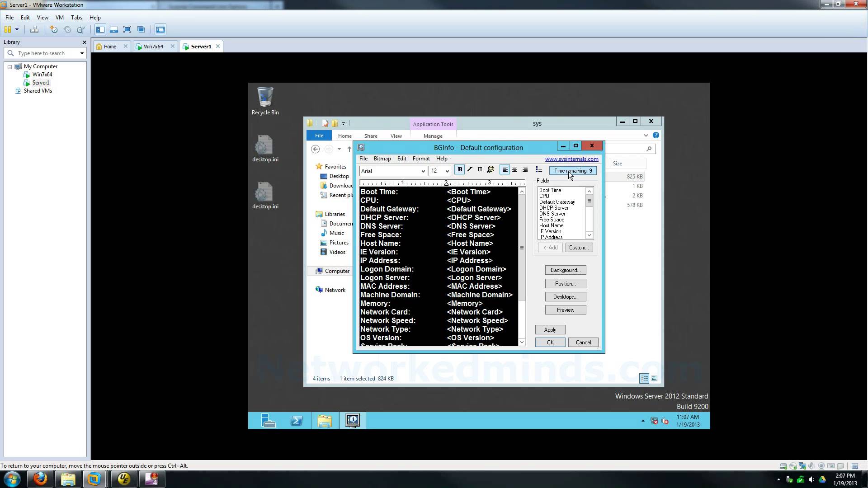Viewport: 868px width, 488px height.
Task: Toggle bold formatting in BGInfo
Action: tap(460, 170)
